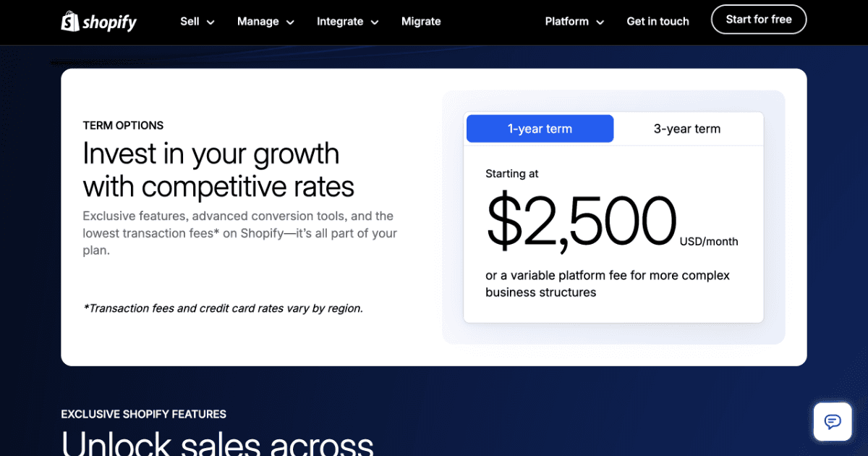Click the TERM OPTIONS heading label

tap(123, 125)
